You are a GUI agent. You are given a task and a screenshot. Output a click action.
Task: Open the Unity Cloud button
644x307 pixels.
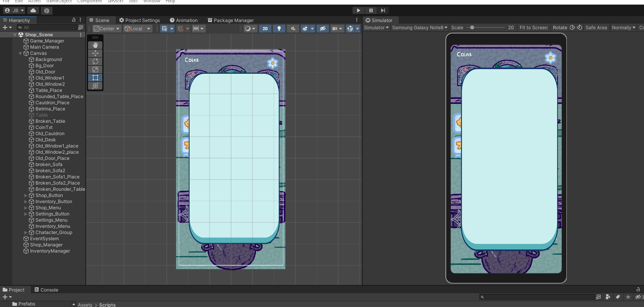[33, 10]
